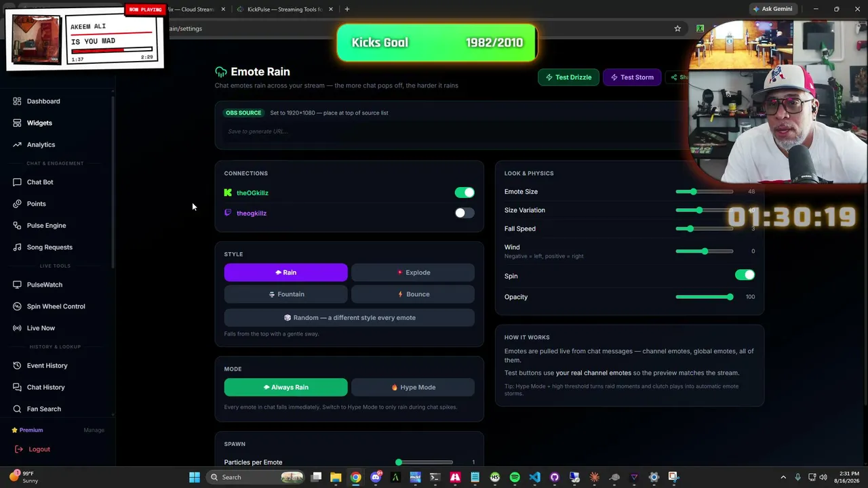Click the Live Now broadcast icon
Viewport: 868px width, 488px height.
pos(17,328)
